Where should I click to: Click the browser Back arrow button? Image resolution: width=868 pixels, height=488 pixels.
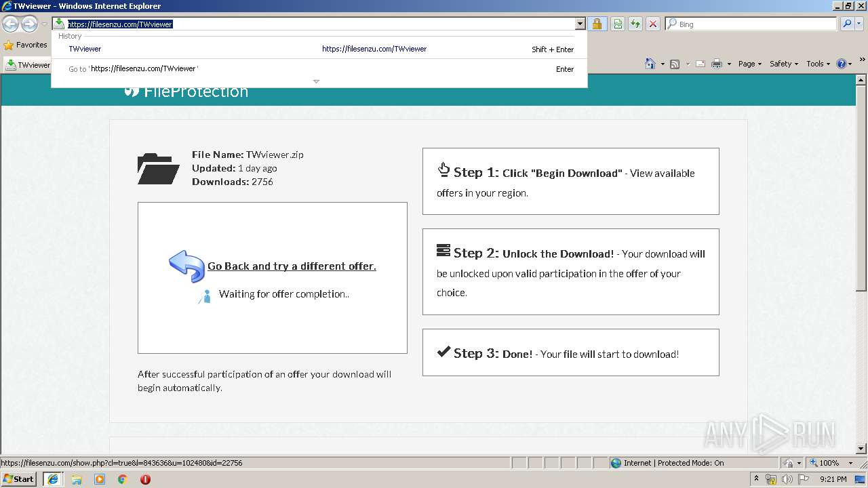pyautogui.click(x=10, y=24)
